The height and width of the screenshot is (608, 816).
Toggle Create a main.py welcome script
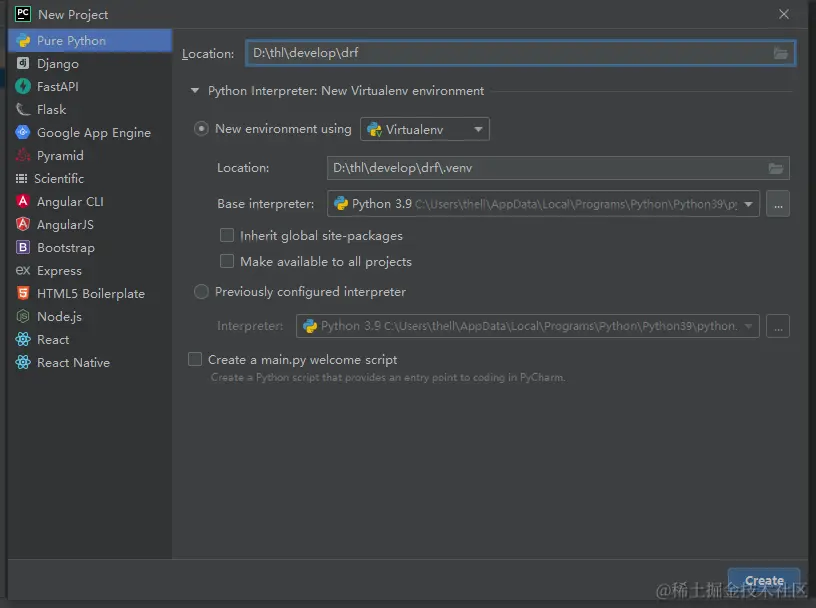(195, 360)
